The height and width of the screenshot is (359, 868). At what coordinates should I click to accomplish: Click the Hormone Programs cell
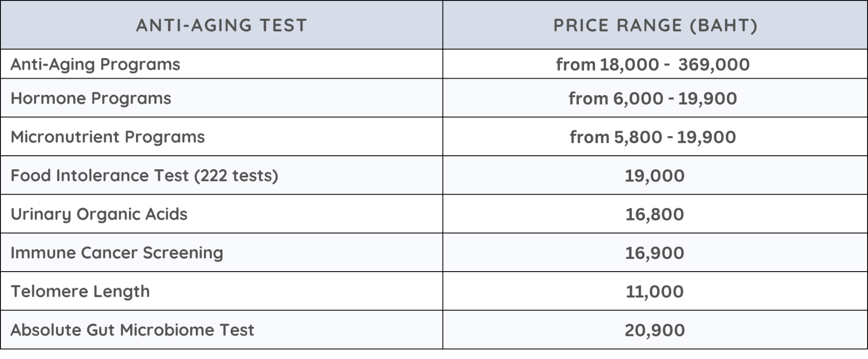[91, 98]
